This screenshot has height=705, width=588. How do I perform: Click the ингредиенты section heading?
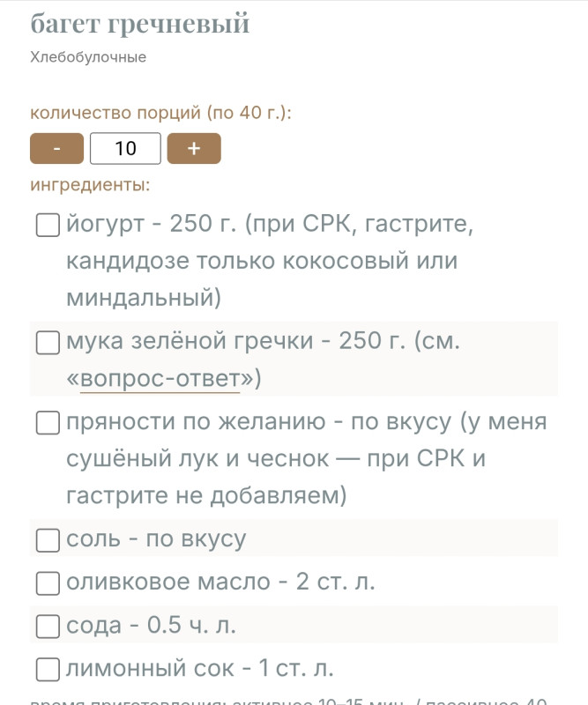(90, 185)
